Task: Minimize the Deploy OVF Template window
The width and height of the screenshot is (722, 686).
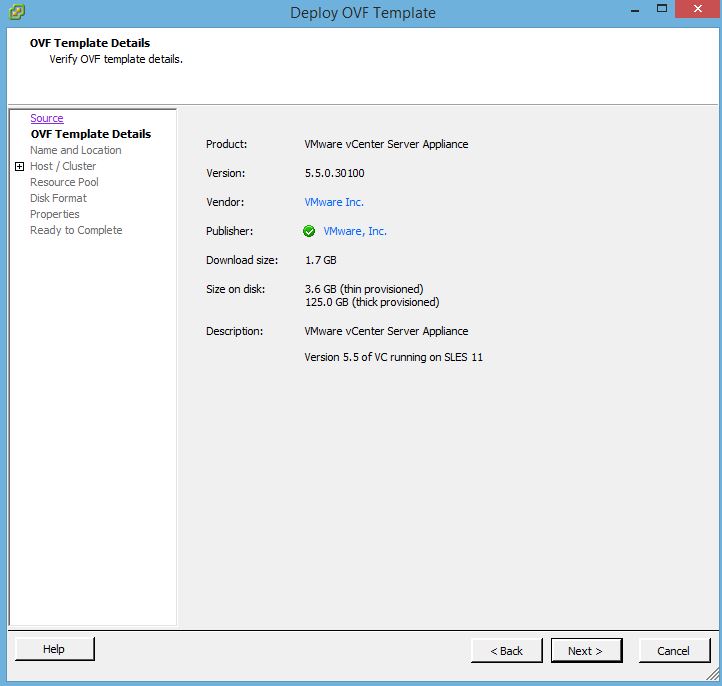Action: pos(635,10)
